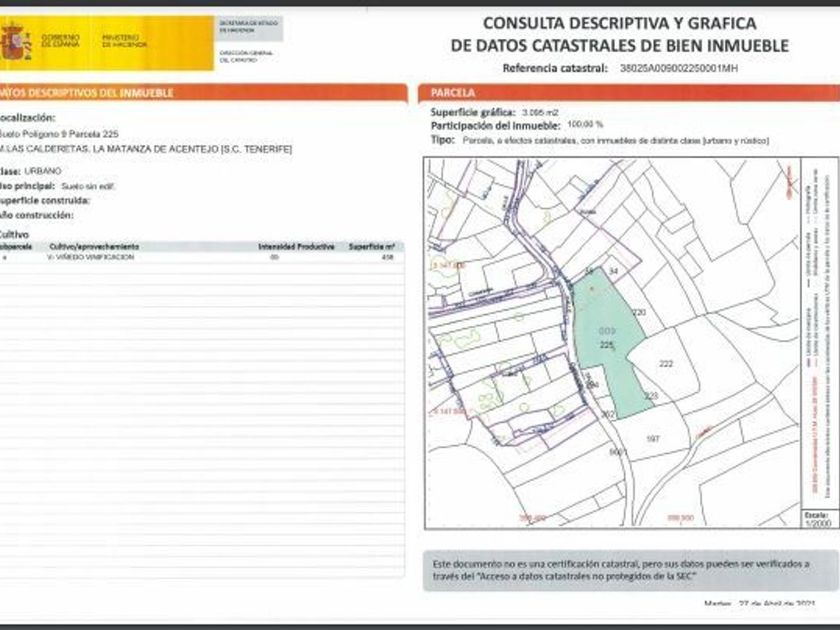Select the 'VIÑEDO VINIFICACION' crop row
This screenshot has width=840, height=630.
click(202, 257)
